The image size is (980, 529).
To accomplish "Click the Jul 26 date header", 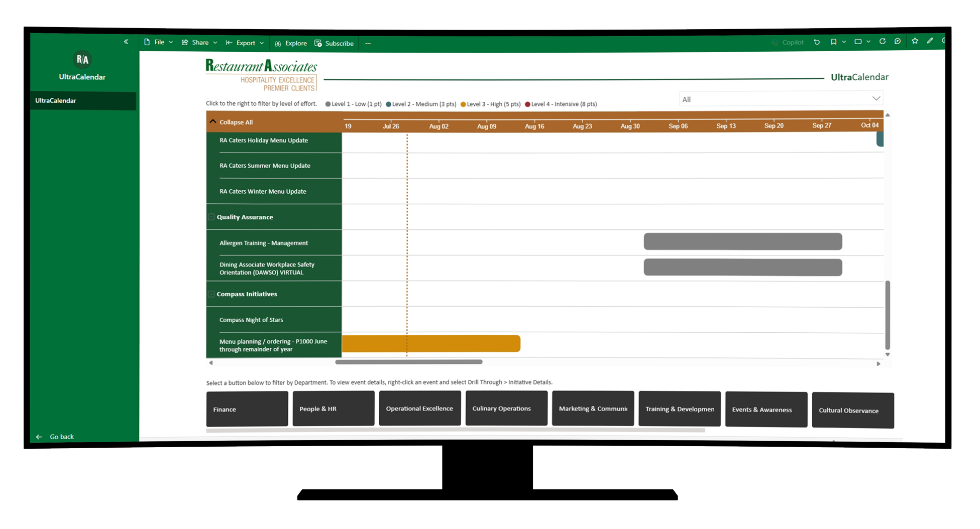I will coord(391,126).
